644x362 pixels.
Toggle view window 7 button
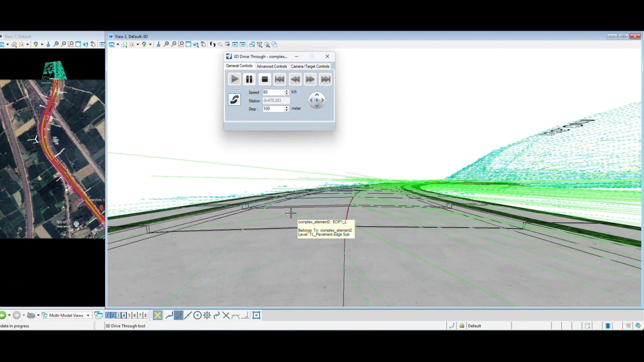140,315
